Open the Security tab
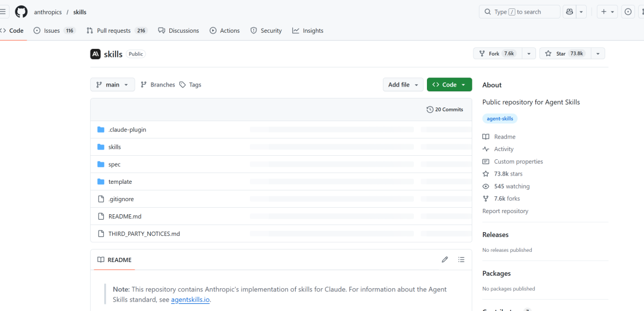This screenshot has height=311, width=644. pos(266,30)
